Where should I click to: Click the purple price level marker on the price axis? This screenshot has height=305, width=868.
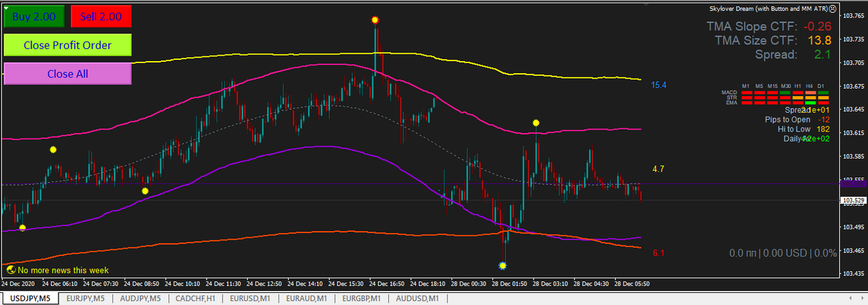click(853, 183)
